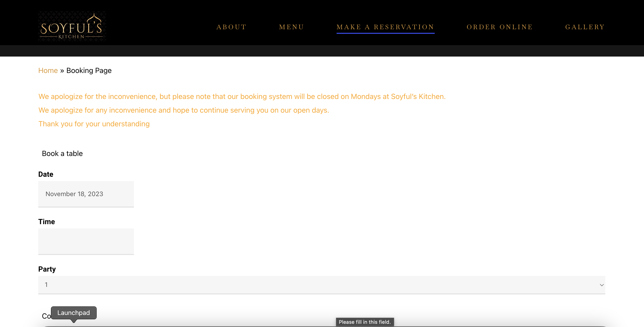644x327 pixels.
Task: Open the About page
Action: pos(232,27)
